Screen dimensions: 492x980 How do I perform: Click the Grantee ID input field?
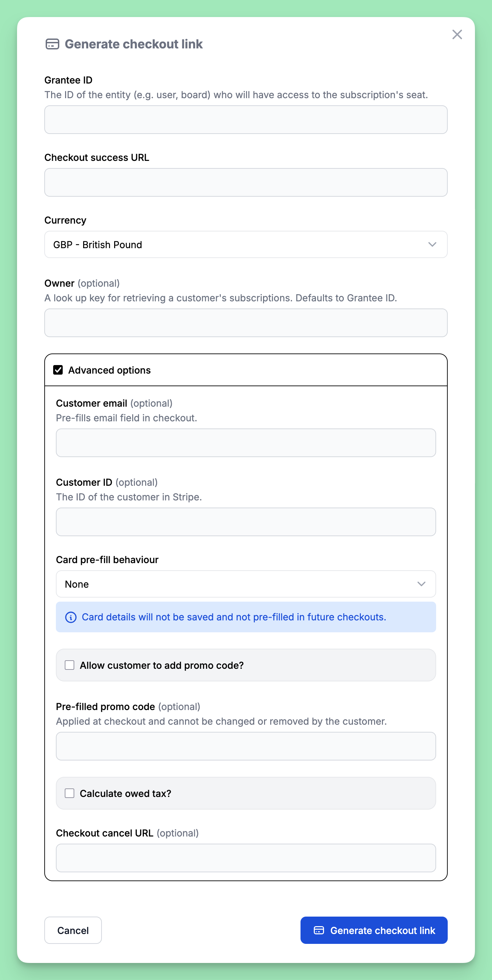tap(246, 120)
